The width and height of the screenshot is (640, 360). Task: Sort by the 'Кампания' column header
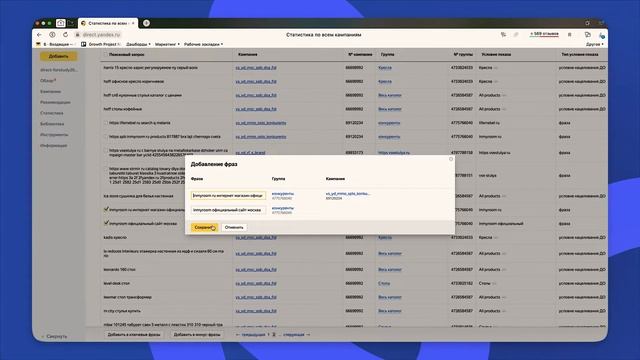247,54
